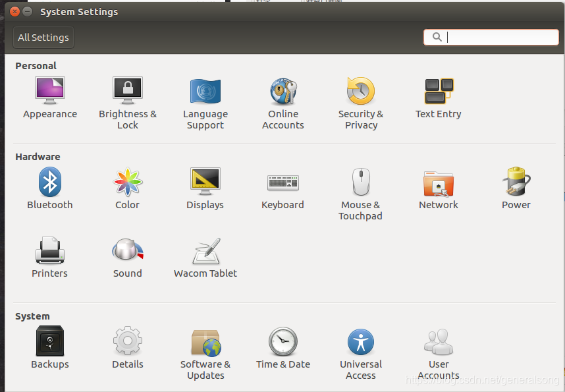Open the Text Entry icon
The height and width of the screenshot is (392, 565).
(x=439, y=91)
